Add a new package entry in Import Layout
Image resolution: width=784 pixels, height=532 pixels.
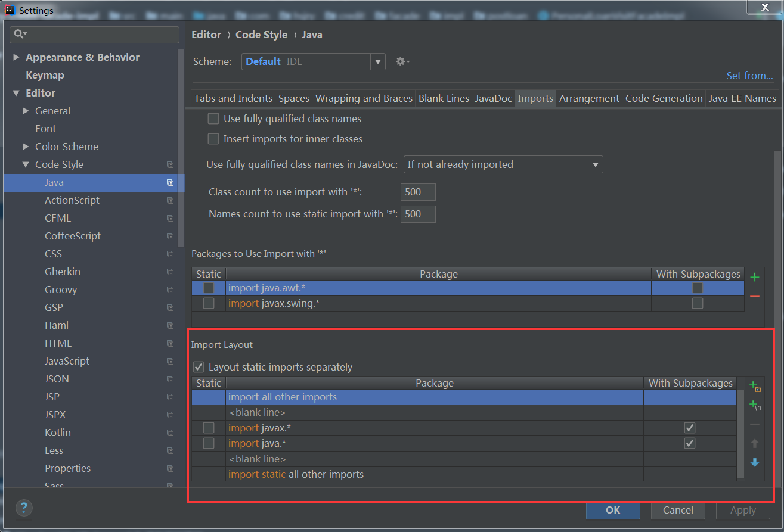coord(754,386)
